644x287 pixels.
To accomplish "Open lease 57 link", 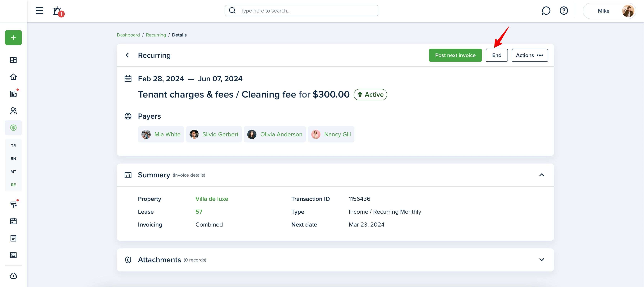I will [199, 212].
